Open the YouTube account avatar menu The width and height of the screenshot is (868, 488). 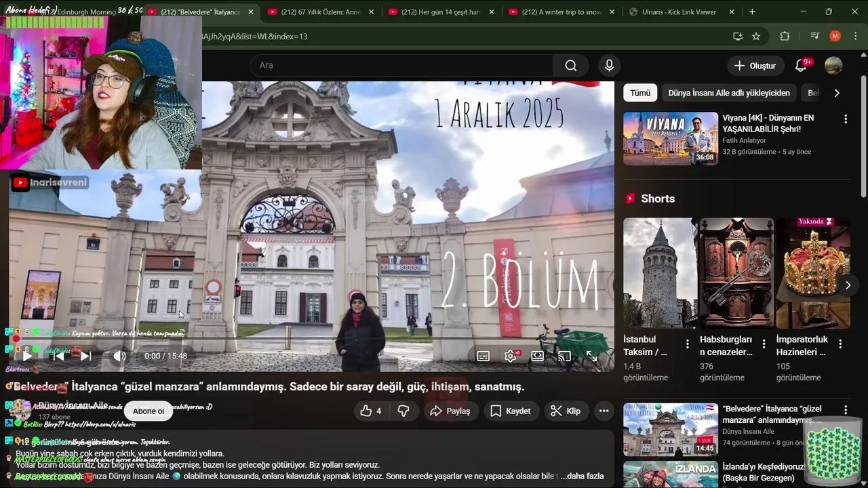tap(833, 66)
